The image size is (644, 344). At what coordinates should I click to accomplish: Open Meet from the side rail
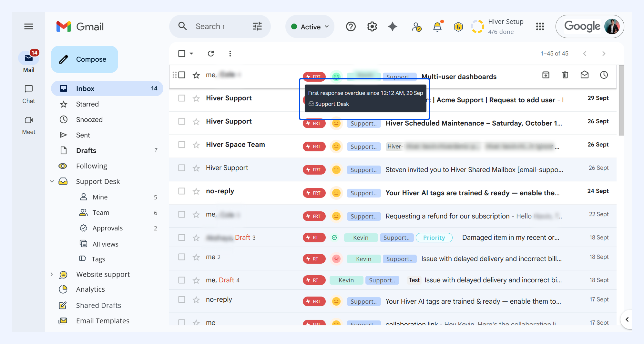point(29,125)
